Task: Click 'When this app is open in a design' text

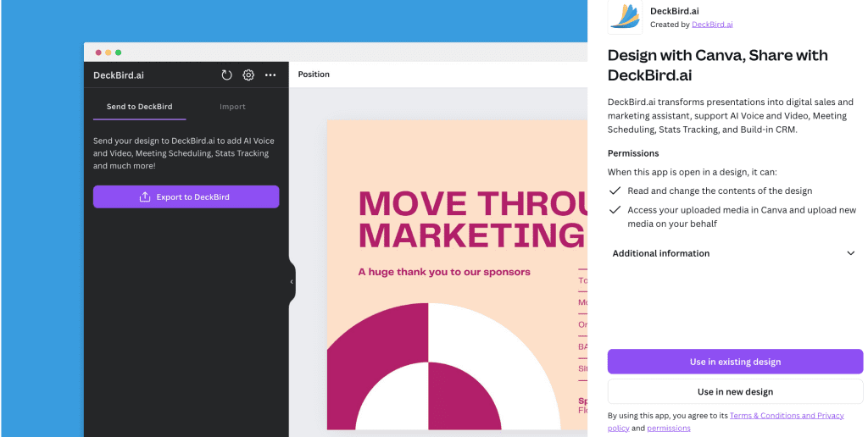Action: coord(693,172)
